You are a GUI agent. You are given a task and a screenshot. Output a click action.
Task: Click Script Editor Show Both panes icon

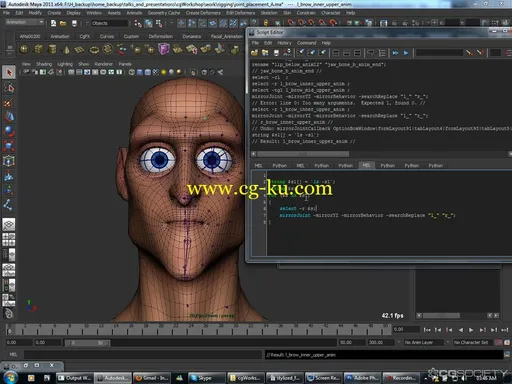coord(358,53)
